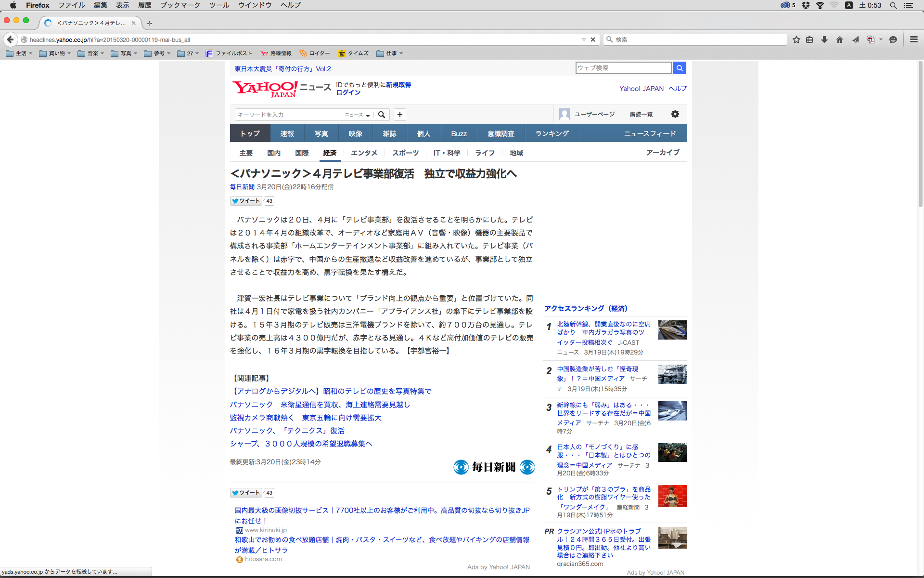The height and width of the screenshot is (578, 924).
Task: Open the パナソニック、「テクニクス」復活 related link
Action: pos(287,431)
